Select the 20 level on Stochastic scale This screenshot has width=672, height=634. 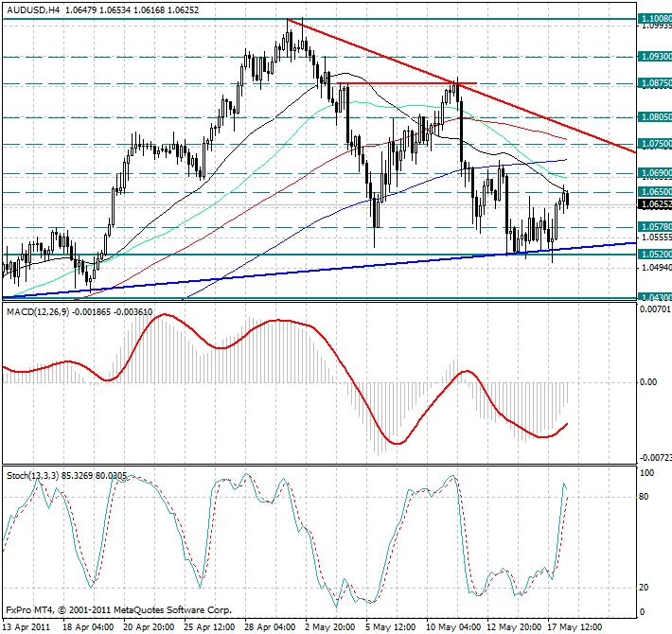click(644, 588)
